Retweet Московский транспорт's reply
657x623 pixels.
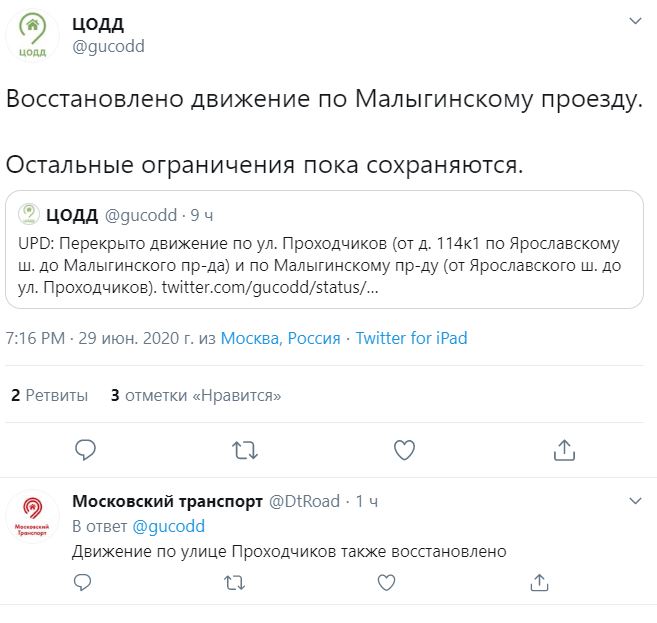(x=236, y=582)
